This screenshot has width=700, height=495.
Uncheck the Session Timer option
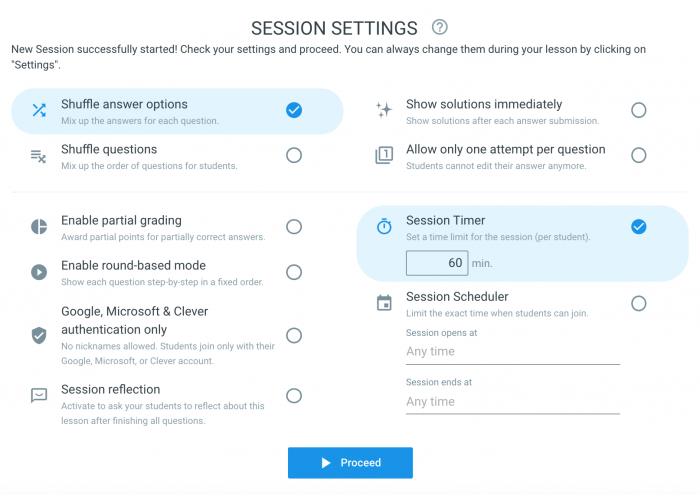click(x=639, y=227)
